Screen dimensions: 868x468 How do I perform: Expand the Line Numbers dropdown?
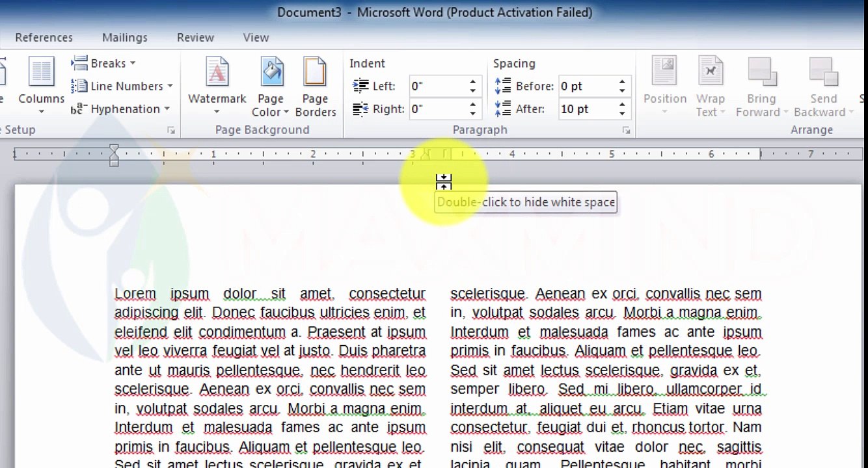coord(122,86)
